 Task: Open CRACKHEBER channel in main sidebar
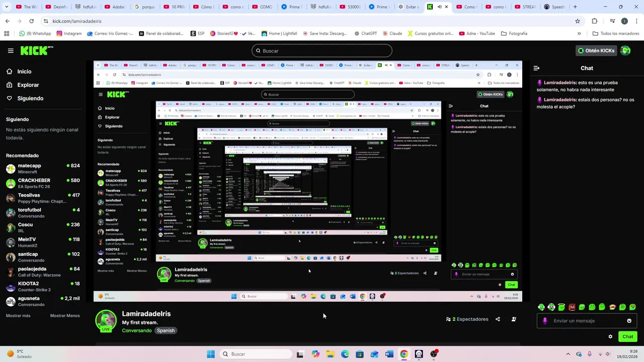43,184
